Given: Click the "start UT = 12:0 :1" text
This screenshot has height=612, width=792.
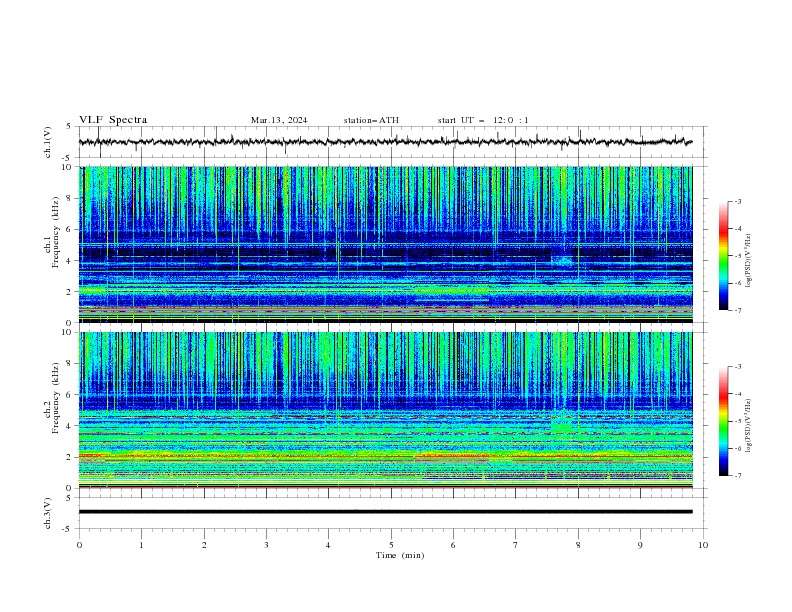Looking at the screenshot, I should (483, 120).
